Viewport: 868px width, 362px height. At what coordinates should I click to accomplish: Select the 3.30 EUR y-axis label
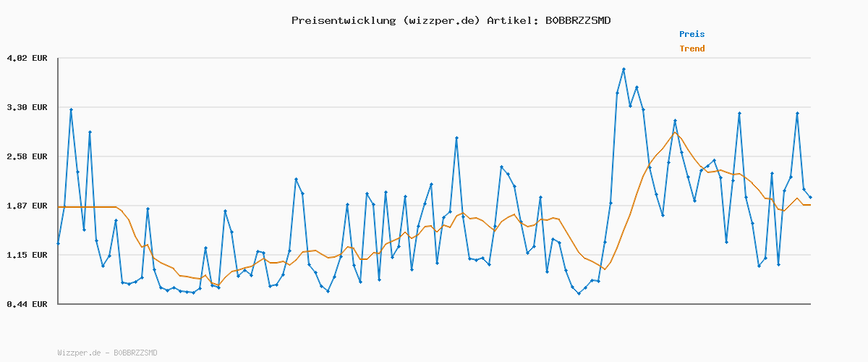(x=27, y=107)
